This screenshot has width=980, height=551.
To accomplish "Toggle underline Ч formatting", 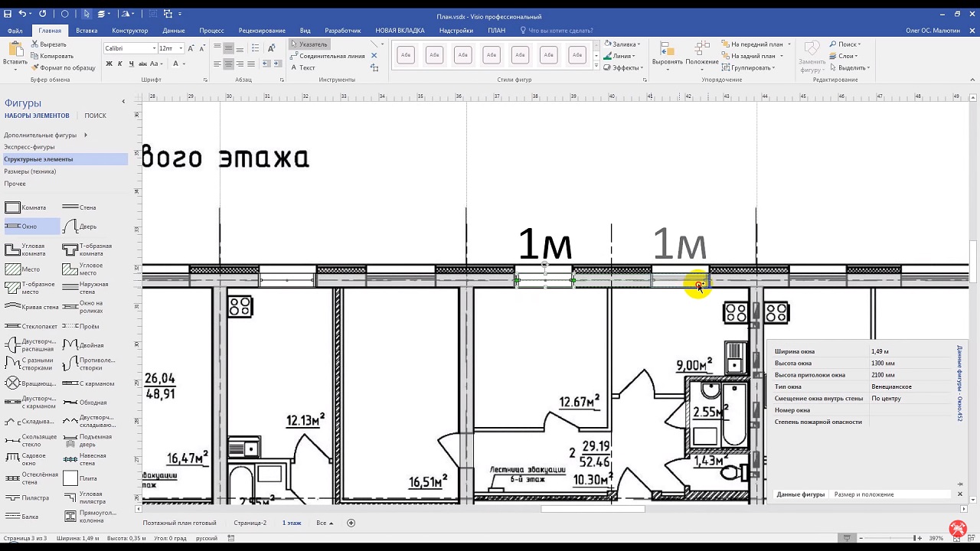I will pos(131,64).
